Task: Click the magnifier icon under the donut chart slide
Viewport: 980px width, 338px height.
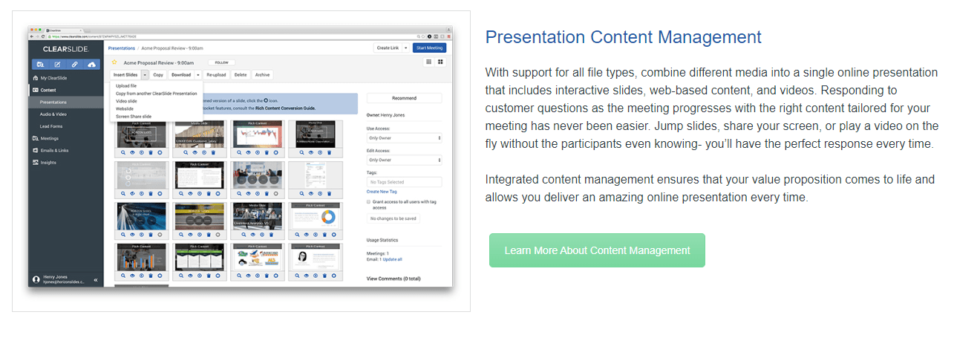Action: [x=297, y=234]
